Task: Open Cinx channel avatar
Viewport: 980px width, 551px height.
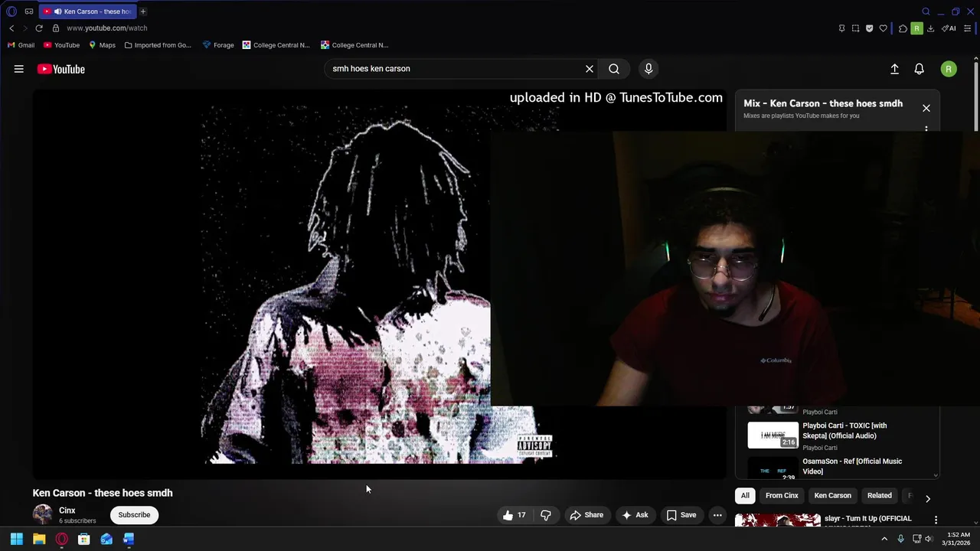Action: pyautogui.click(x=43, y=514)
